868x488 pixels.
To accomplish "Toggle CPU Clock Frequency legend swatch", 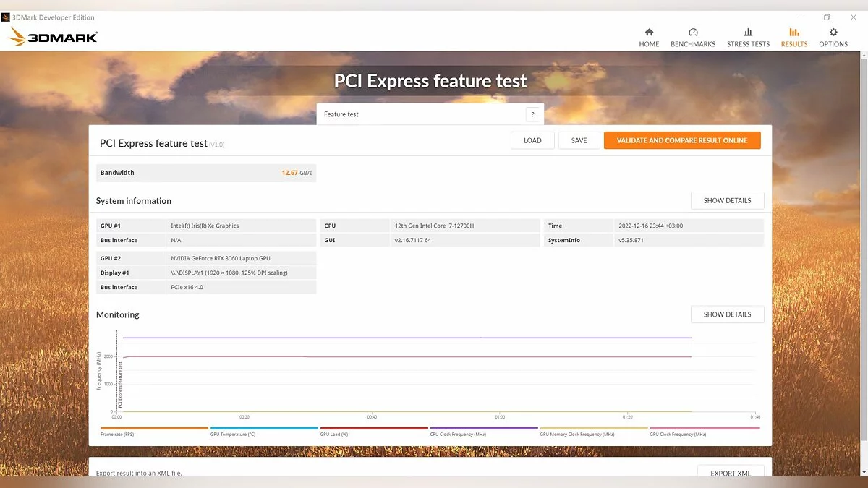I will [x=484, y=428].
